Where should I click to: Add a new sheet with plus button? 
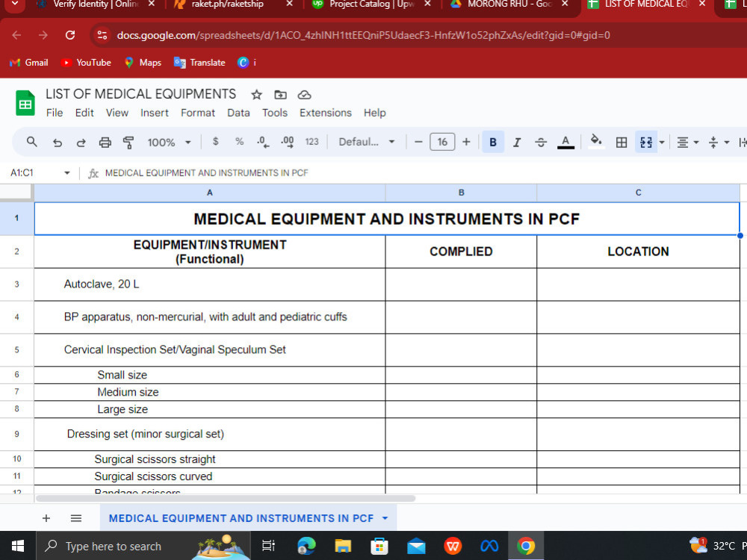pyautogui.click(x=46, y=518)
